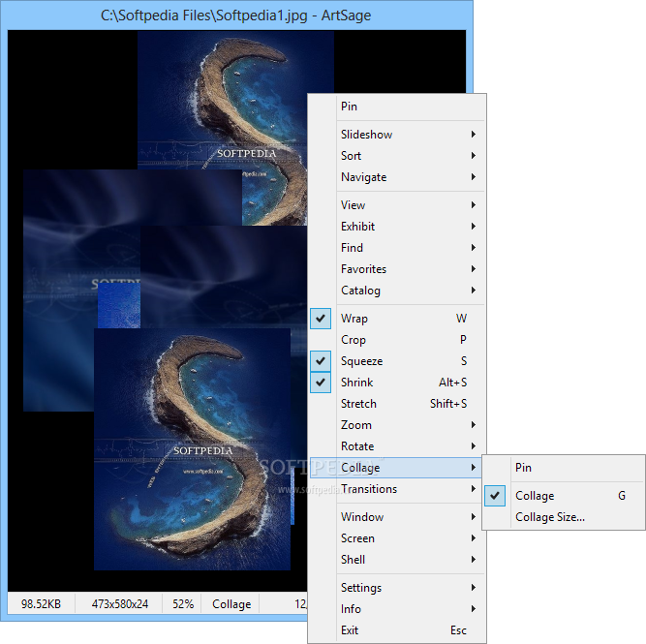Open the Info submenu
646x644 pixels.
397,609
